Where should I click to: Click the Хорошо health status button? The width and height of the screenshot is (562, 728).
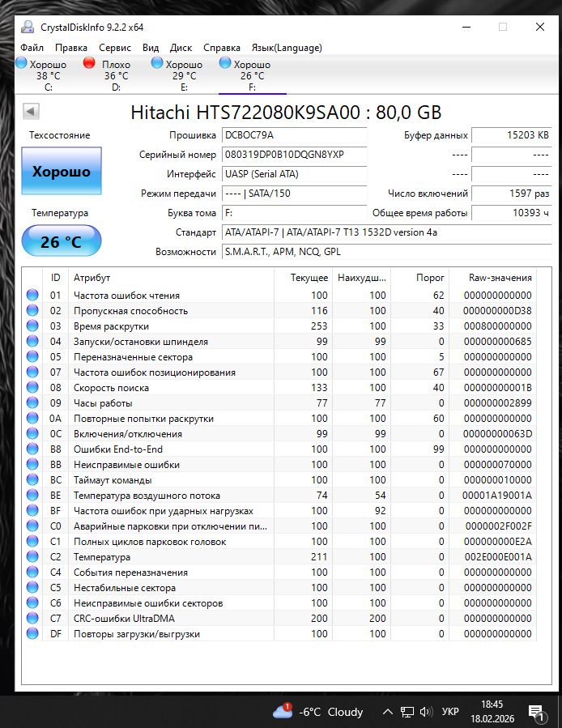[62, 172]
